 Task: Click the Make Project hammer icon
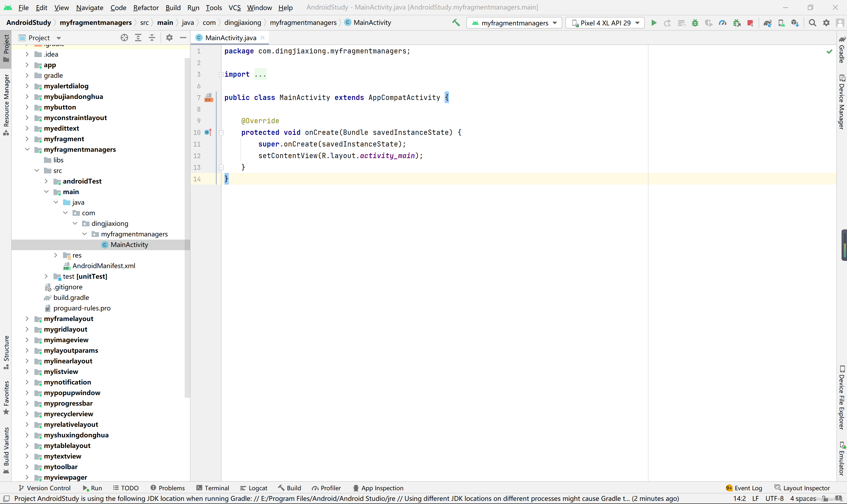456,23
